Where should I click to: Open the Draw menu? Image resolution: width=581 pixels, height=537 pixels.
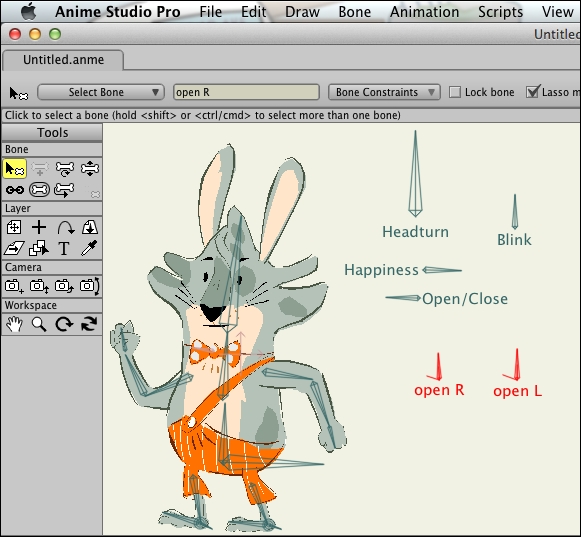point(302,12)
